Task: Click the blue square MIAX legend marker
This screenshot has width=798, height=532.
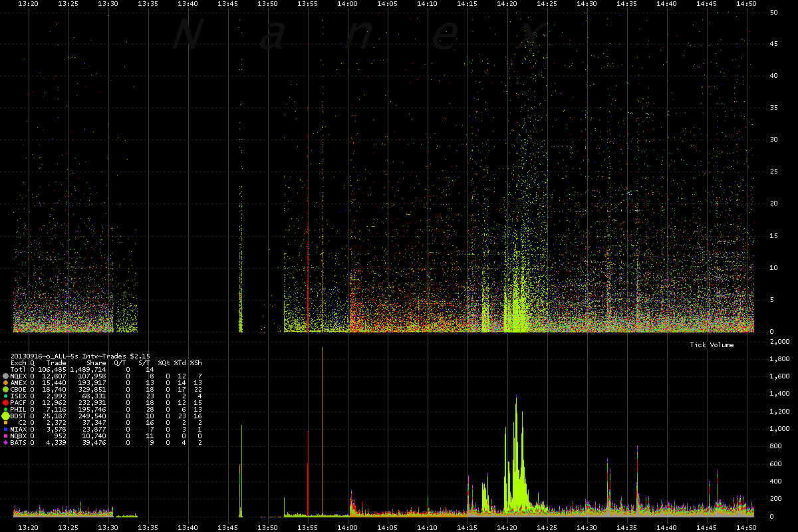Action: (x=5, y=430)
